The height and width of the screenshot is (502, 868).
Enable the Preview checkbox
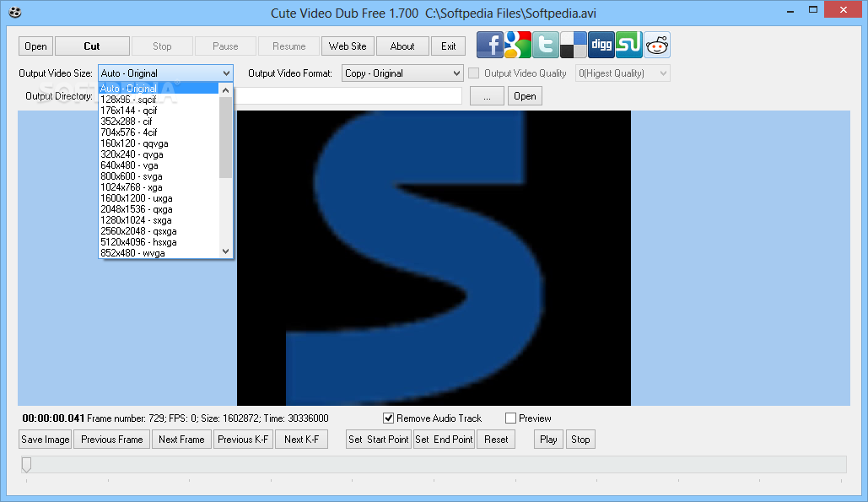[x=511, y=418]
